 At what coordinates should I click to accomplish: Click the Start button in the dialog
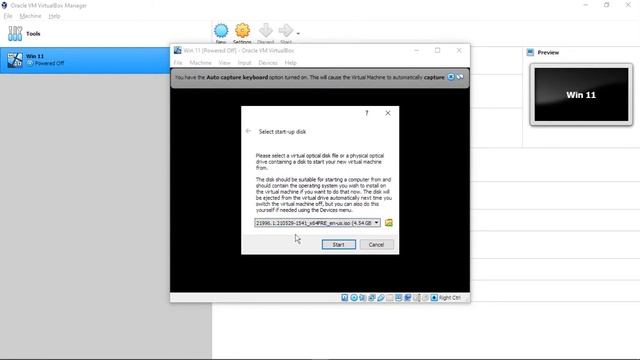click(x=339, y=244)
